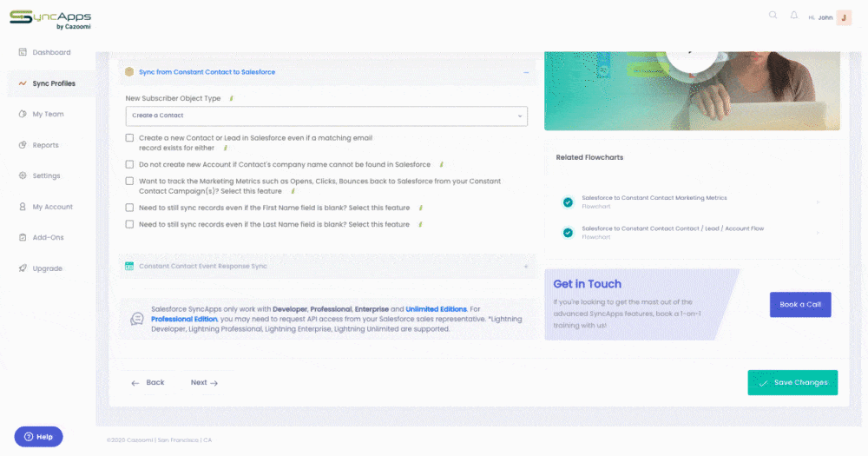Click the My Team sidebar icon
The width and height of the screenshot is (868, 456).
pyautogui.click(x=23, y=114)
